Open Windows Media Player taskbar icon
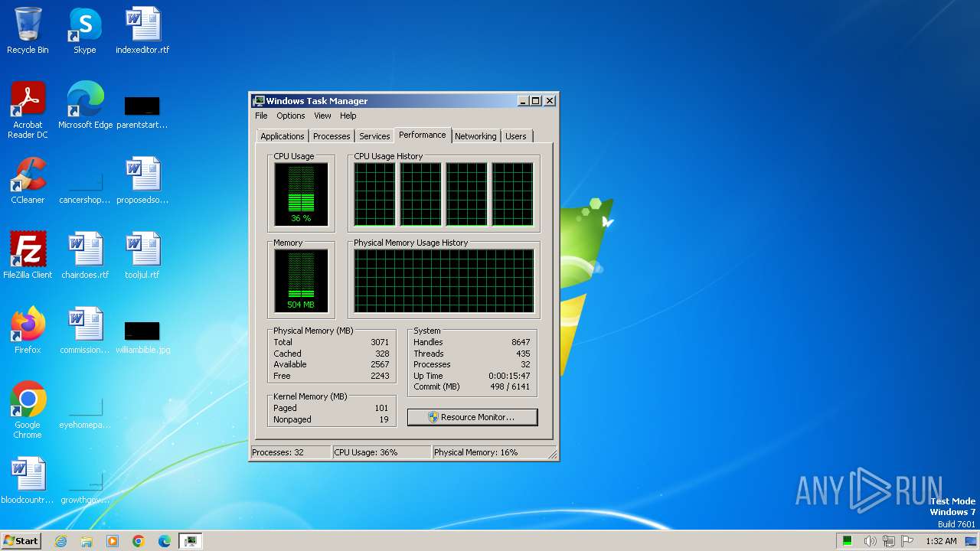Screen dimensions: 980x551 [113, 541]
